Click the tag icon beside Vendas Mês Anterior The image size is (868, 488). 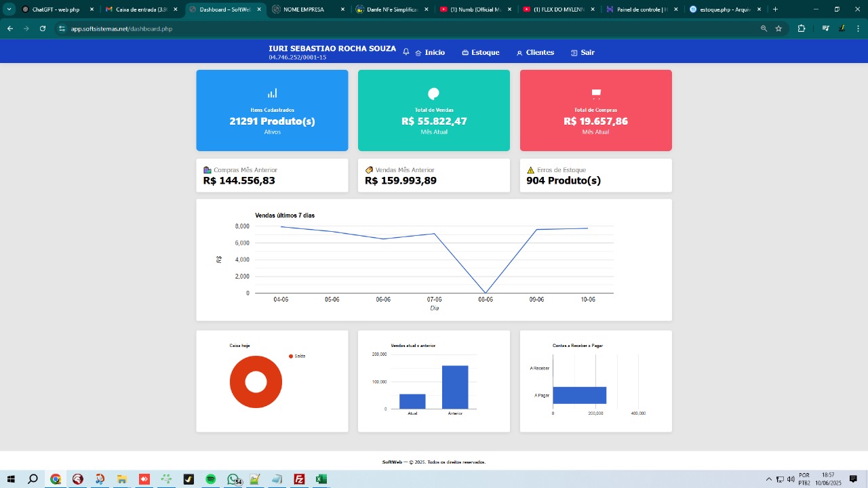tap(370, 169)
